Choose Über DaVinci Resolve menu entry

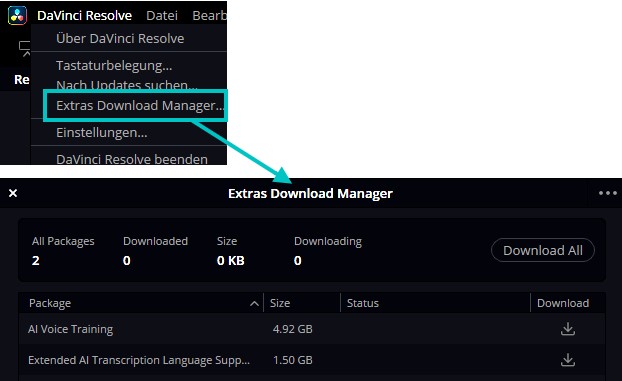(x=120, y=38)
